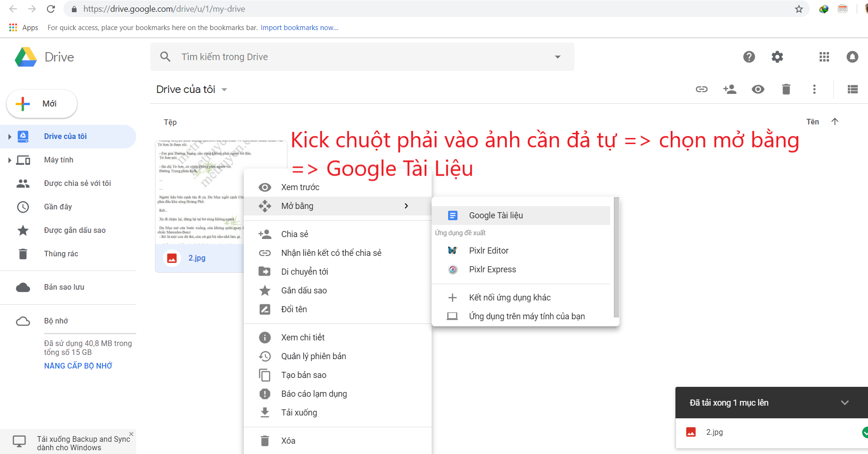Expand the Drive của tôi tree item

tap(9, 137)
